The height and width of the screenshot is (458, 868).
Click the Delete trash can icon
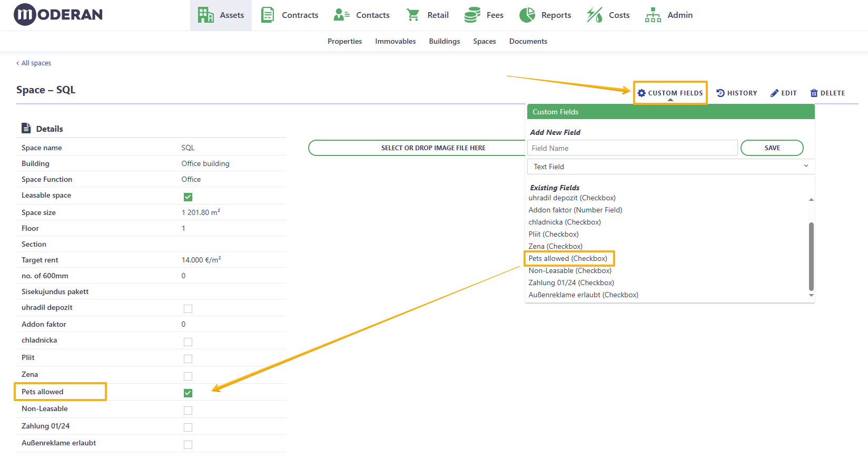coord(814,93)
